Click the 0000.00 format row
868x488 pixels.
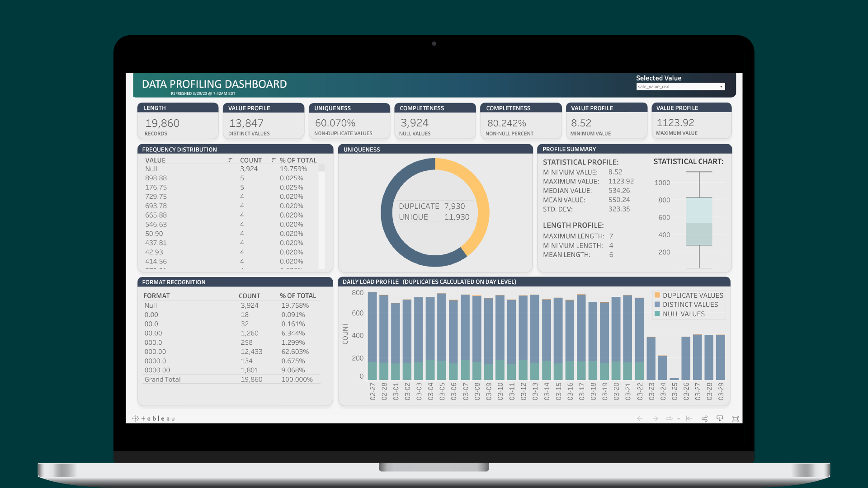click(231, 370)
